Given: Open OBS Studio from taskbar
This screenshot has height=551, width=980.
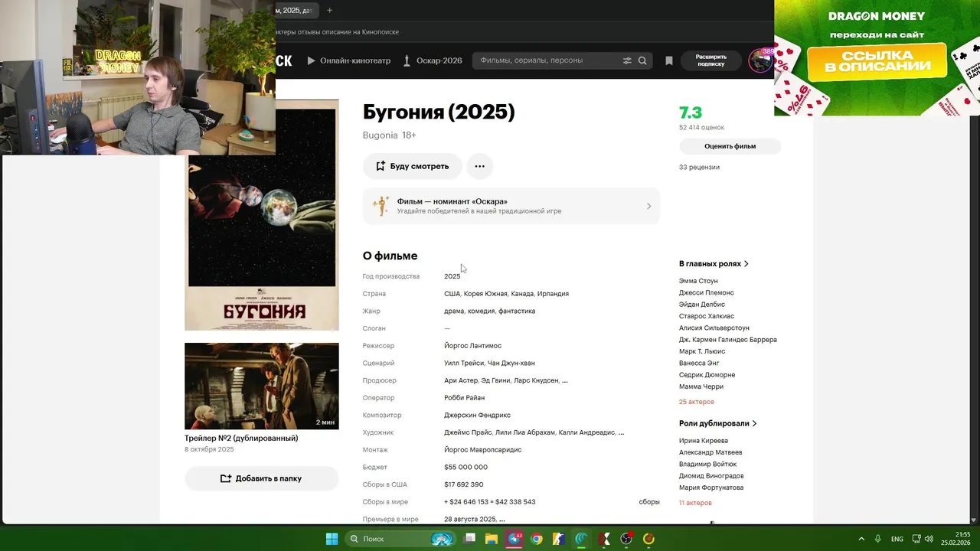Looking at the screenshot, I should pos(626,539).
